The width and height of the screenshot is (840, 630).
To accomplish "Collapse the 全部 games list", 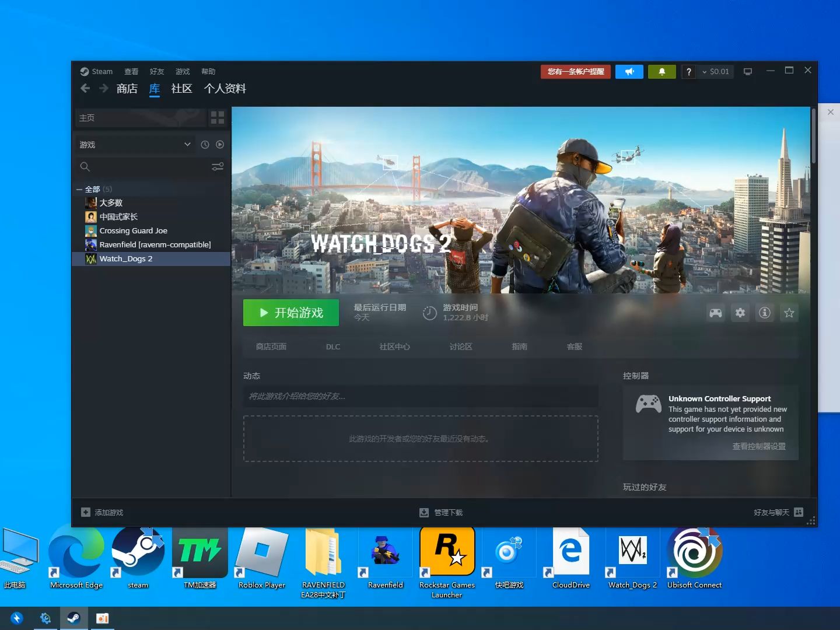I will click(79, 190).
